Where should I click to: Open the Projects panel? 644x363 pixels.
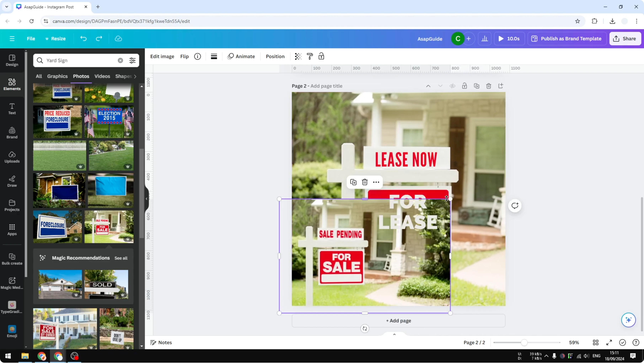12,206
